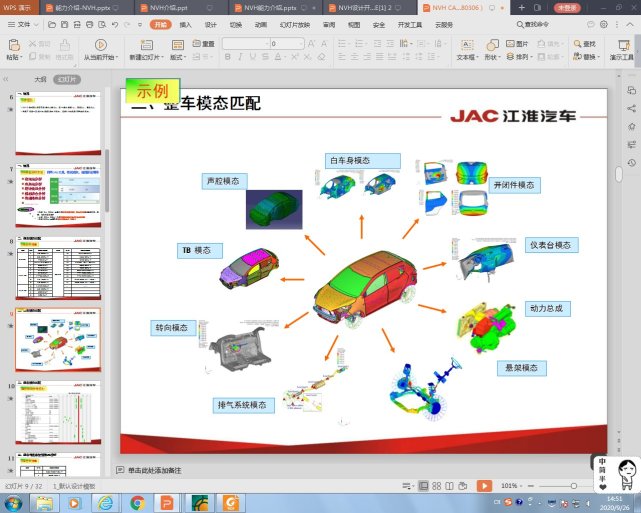This screenshot has width=641, height=513.
Task: Click the Reset (重置) slide button
Action: point(203,44)
